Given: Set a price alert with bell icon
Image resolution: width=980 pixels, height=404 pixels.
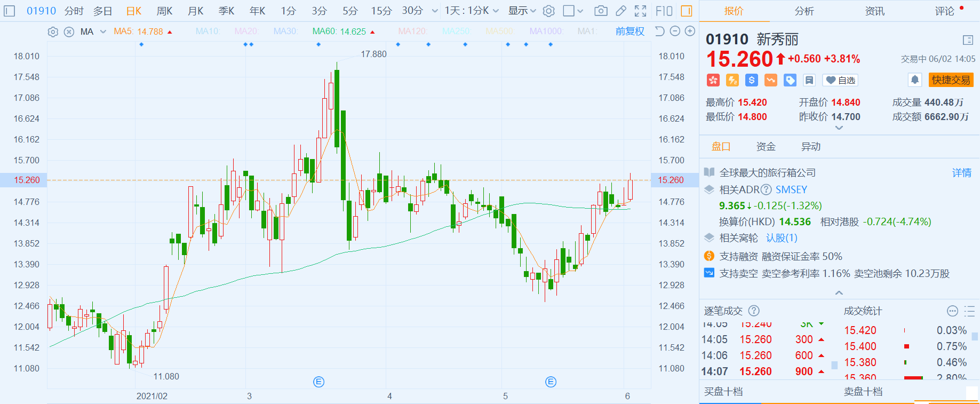Looking at the screenshot, I should point(915,80).
